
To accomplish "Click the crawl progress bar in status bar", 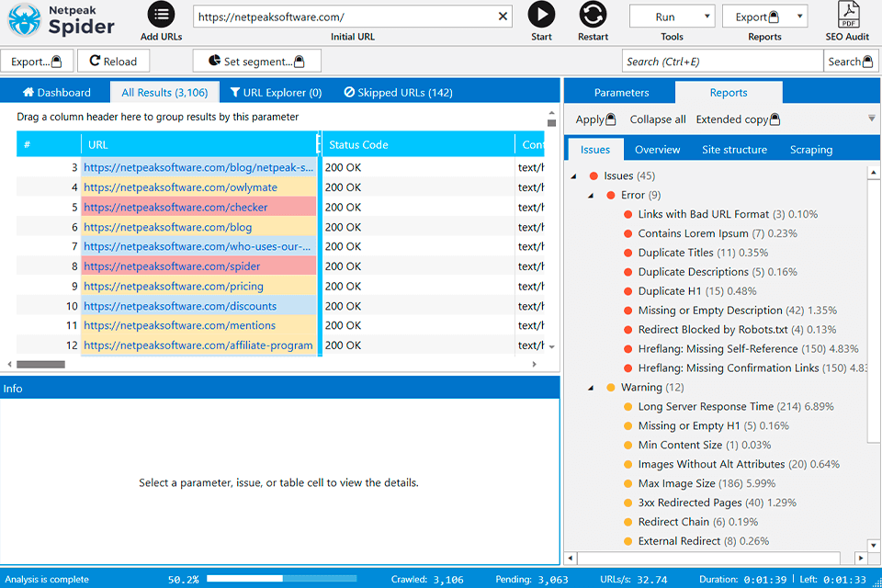I will [281, 579].
